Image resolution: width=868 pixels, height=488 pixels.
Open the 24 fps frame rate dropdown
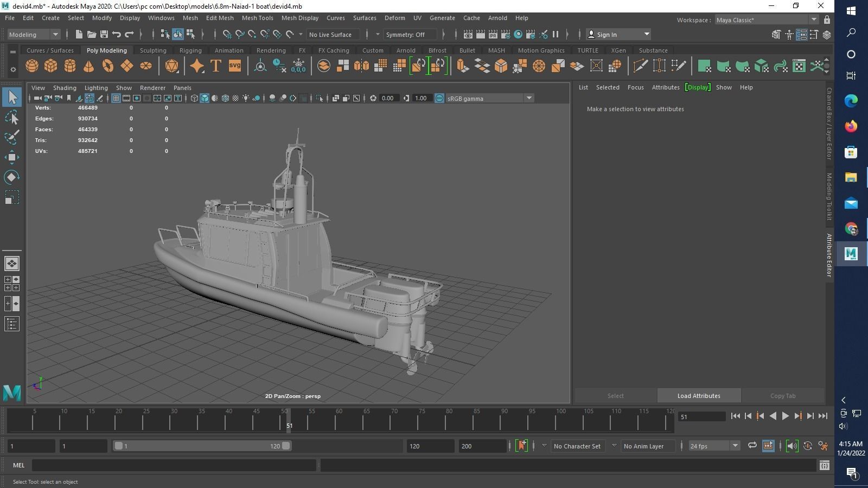tap(714, 446)
